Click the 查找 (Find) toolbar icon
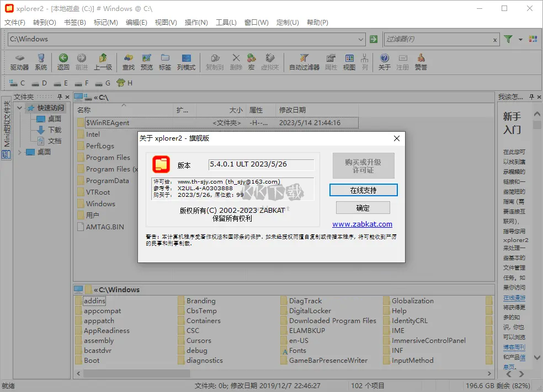Screen dimensions: 543x392 (x=128, y=61)
